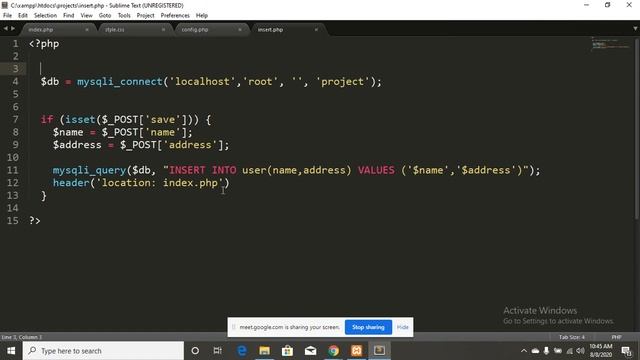Click on mysqli_query function name
Screen dimensions: 640x360
click(x=89, y=170)
